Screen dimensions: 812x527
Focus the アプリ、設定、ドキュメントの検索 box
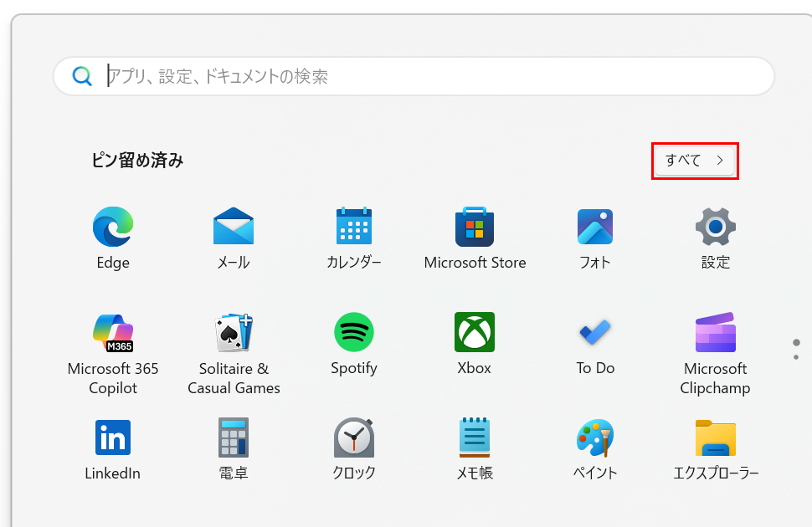[414, 76]
